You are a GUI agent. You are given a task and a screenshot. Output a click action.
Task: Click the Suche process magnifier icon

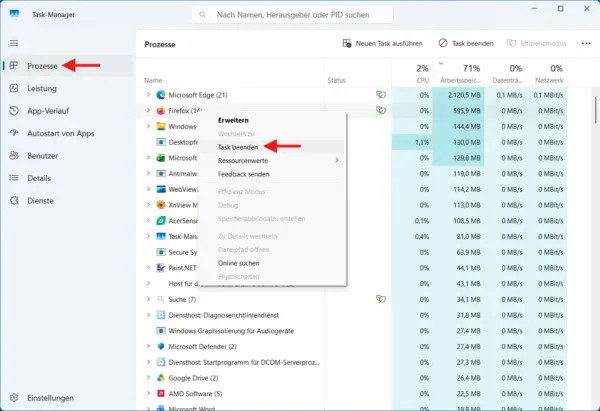point(161,299)
